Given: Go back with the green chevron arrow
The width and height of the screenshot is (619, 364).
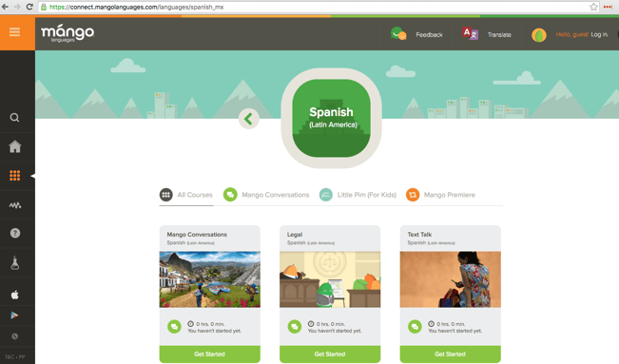Looking at the screenshot, I should pos(249,119).
